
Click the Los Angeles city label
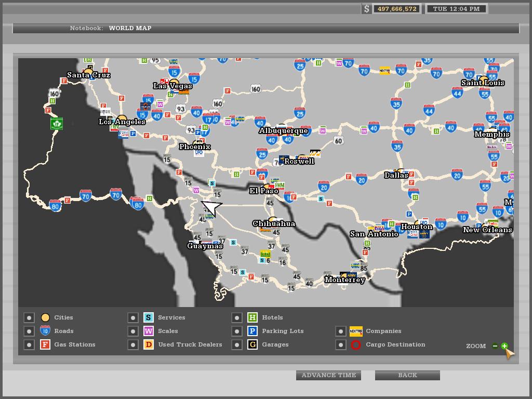122,122
